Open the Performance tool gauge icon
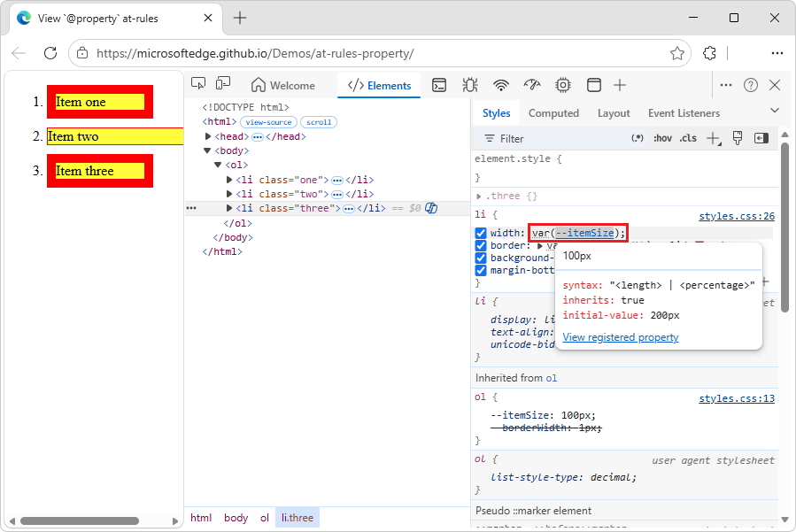This screenshot has width=796, height=532. 532,85
